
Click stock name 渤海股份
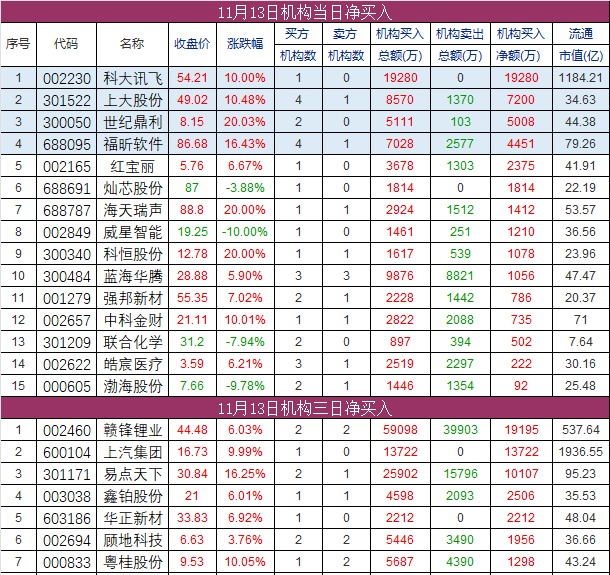pos(133,386)
